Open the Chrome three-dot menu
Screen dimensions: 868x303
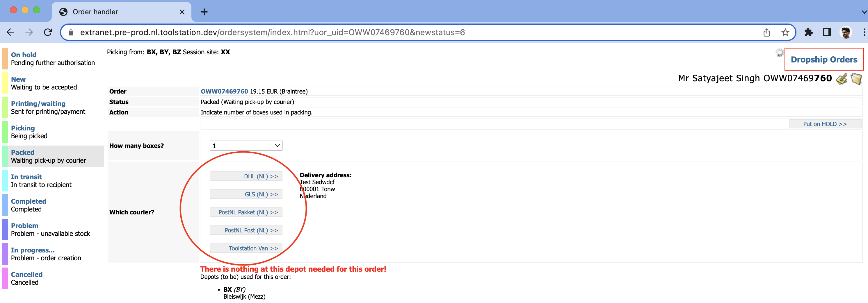click(864, 32)
